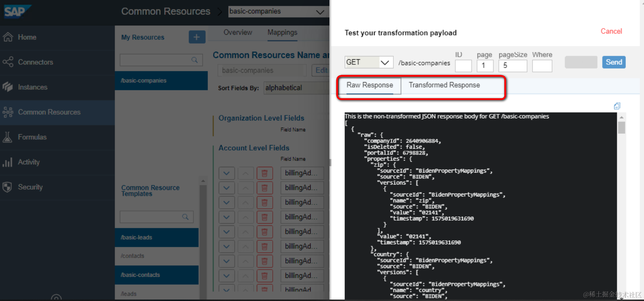
Task: Delete the sixth billingAd field row
Action: pyautogui.click(x=264, y=246)
